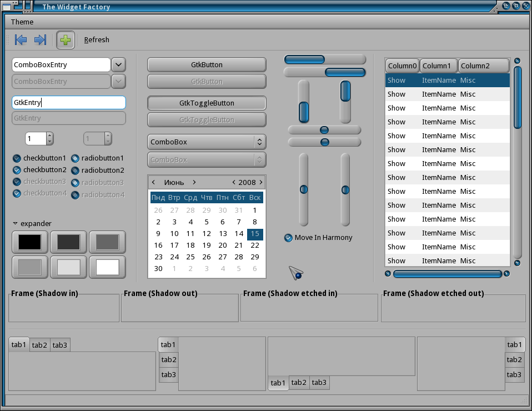Image resolution: width=532 pixels, height=411 pixels.
Task: Click the highlighted first Show row
Action: pos(448,80)
